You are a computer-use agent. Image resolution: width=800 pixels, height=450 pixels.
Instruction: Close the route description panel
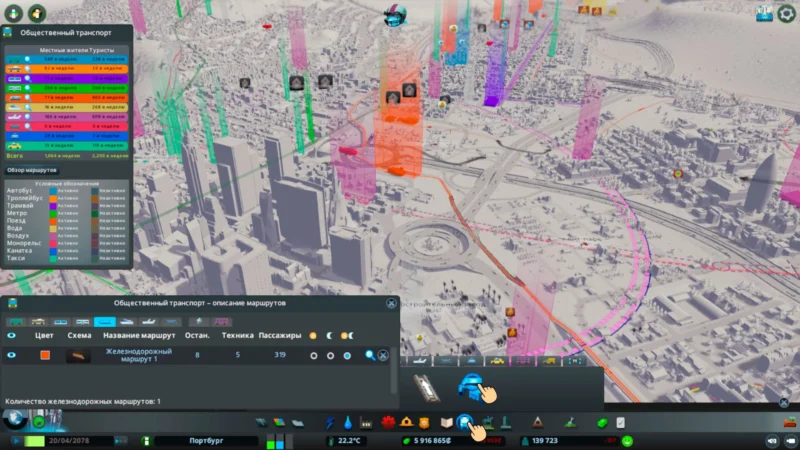click(391, 303)
